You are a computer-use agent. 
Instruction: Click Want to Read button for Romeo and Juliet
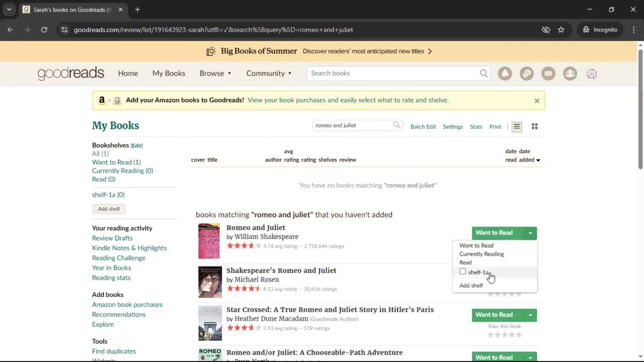498,233
